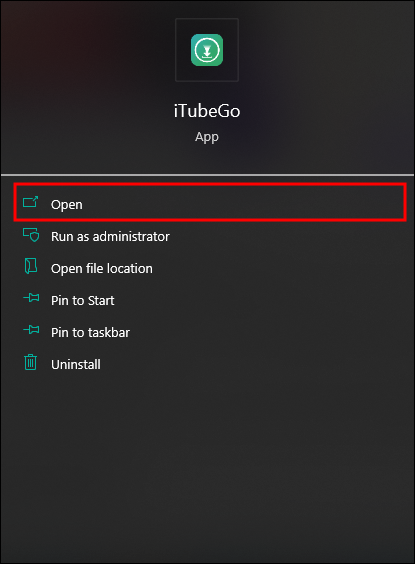
Task: Choose Open file location
Action: click(102, 269)
